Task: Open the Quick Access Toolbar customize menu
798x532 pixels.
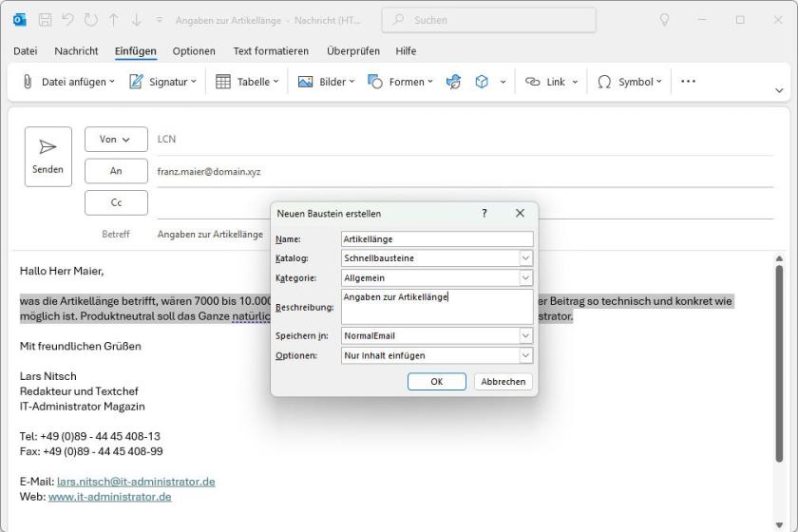Action: [x=160, y=20]
